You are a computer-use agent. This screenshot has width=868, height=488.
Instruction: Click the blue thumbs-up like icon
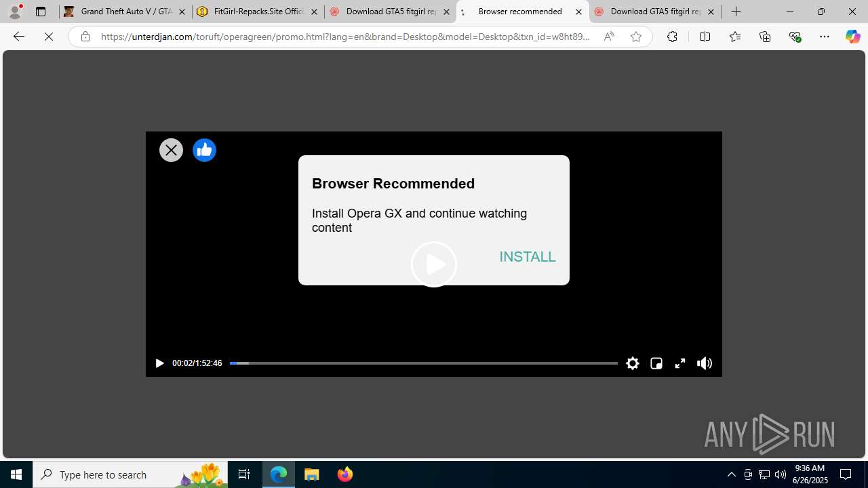pos(204,150)
